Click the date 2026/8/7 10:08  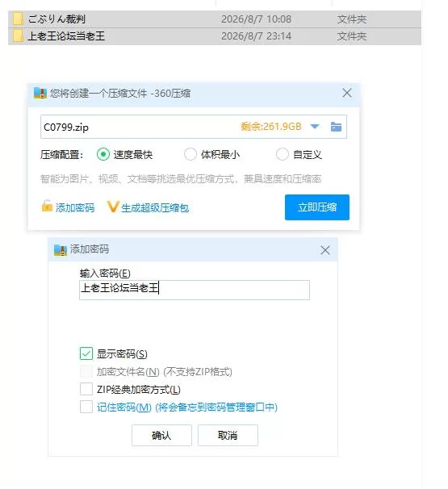(256, 19)
